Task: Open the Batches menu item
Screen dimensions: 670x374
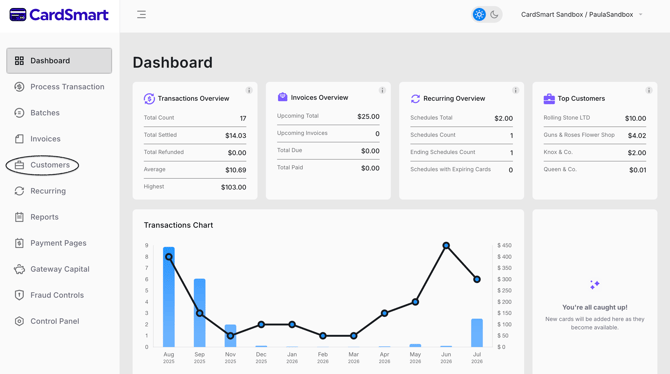Action: click(59, 113)
